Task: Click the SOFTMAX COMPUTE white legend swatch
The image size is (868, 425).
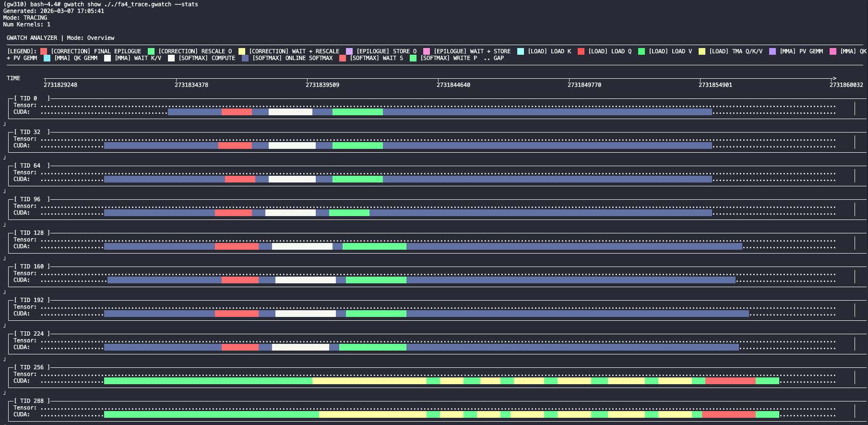Action: pyautogui.click(x=171, y=58)
